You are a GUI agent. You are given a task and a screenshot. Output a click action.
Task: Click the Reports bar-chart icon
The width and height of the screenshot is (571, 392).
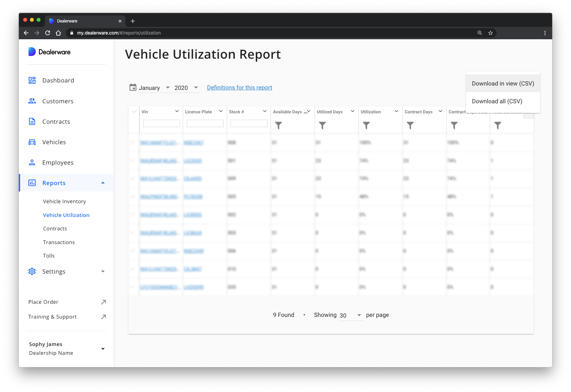pyautogui.click(x=32, y=183)
